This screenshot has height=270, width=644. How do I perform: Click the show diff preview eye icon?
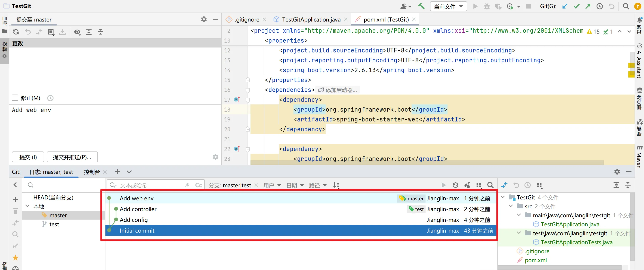point(77,32)
